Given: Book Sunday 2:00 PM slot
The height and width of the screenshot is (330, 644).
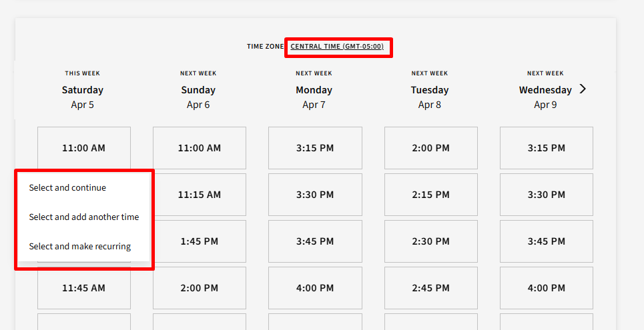Looking at the screenshot, I should pos(199,288).
